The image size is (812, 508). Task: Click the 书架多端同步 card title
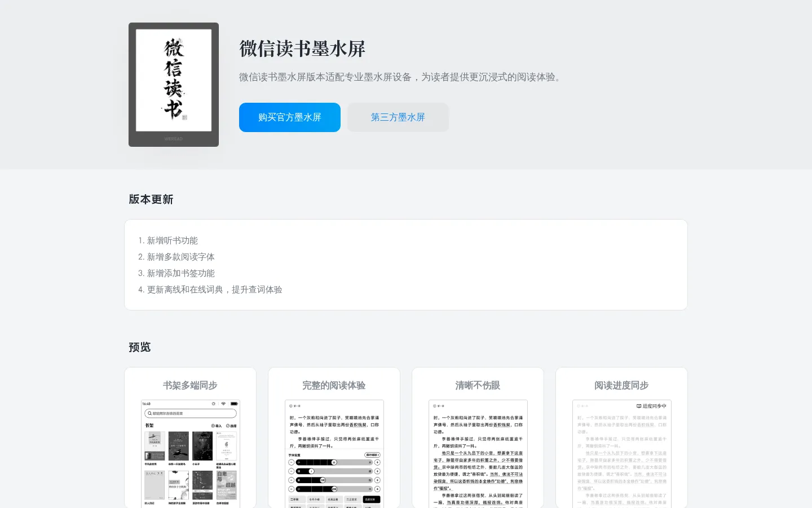[190, 386]
